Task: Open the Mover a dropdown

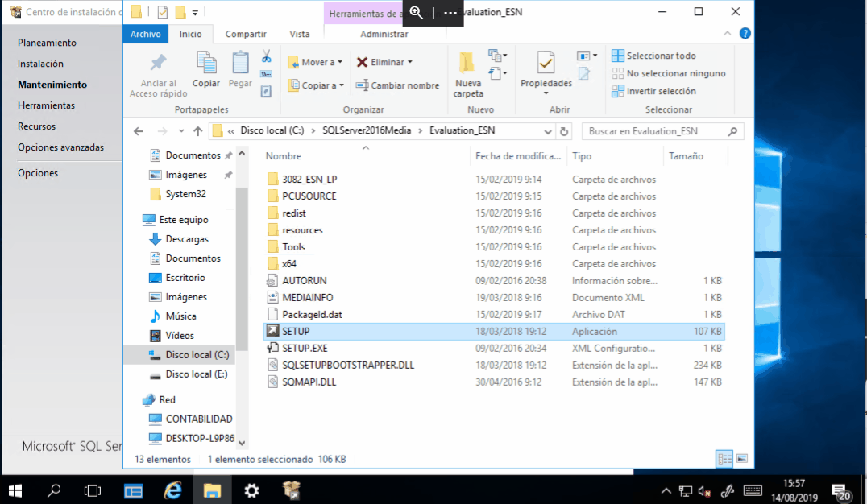Action: point(315,62)
